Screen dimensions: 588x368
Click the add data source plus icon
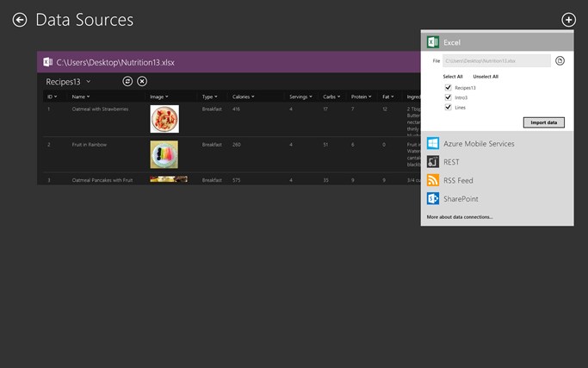click(568, 20)
